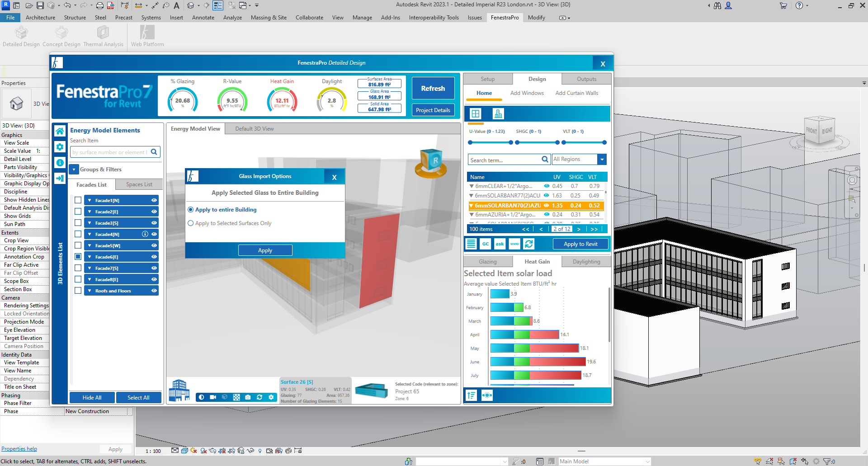Expand the 6mmSOLARBANR77(2)ACU glass row
Viewport: 868px width, 466px height.
(472, 196)
